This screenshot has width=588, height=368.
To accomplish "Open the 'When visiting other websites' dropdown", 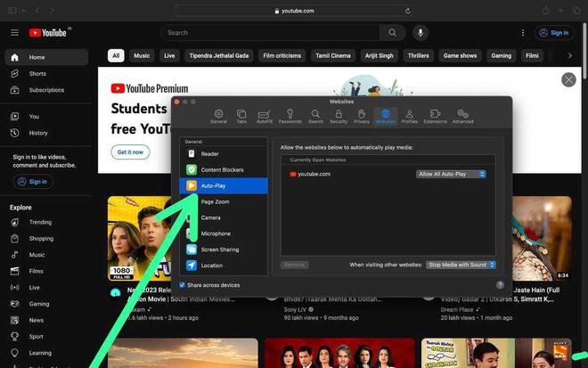I will point(461,265).
